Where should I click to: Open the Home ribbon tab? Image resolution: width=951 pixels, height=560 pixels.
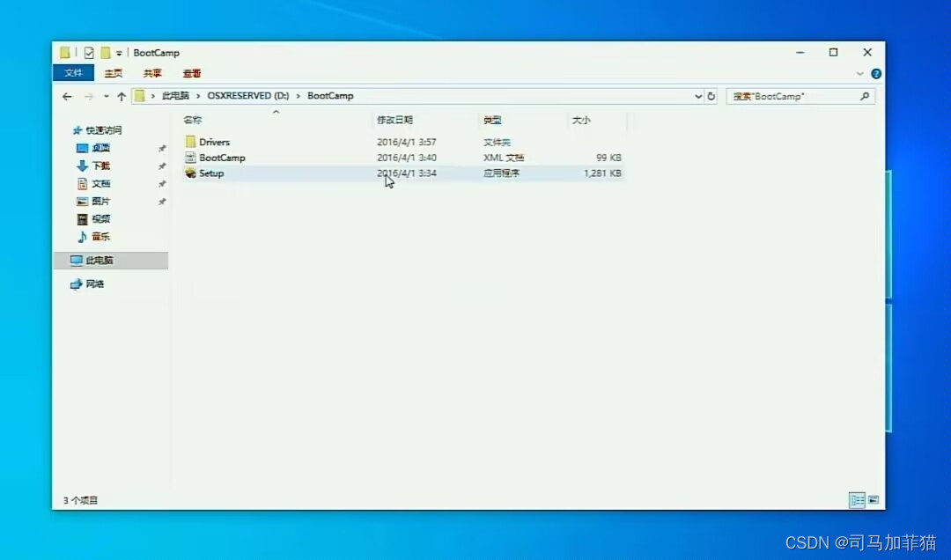[x=114, y=73]
